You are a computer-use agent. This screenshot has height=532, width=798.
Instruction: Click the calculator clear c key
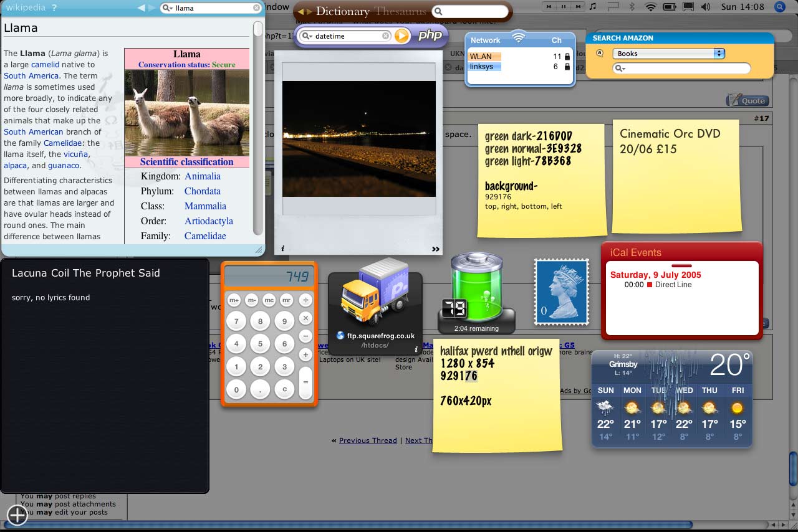[x=284, y=390]
